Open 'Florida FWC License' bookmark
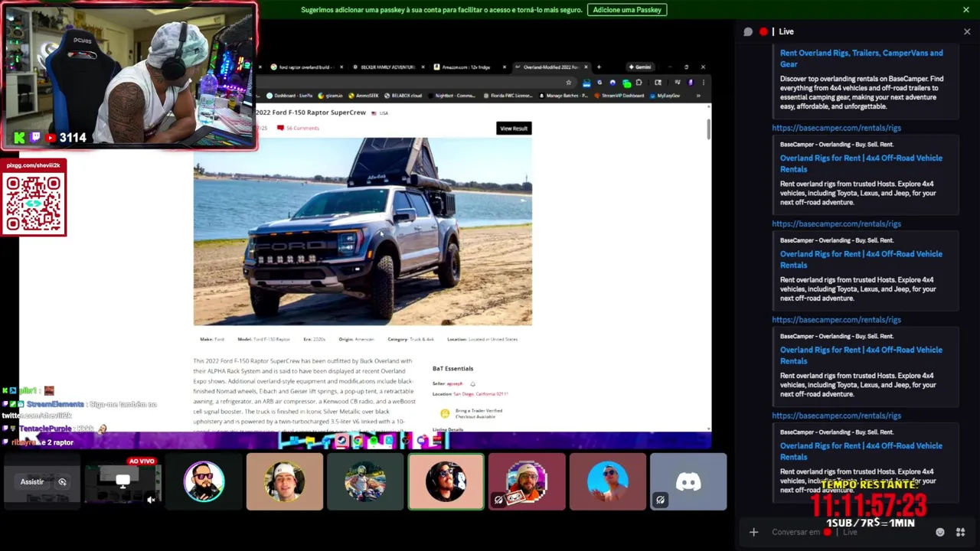 point(508,96)
